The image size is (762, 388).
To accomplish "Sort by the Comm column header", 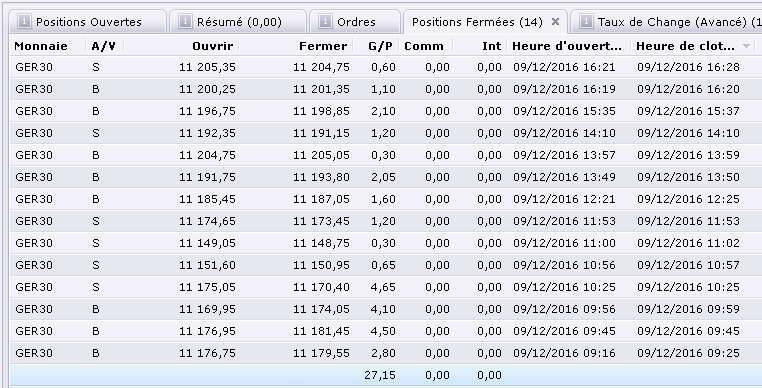I will click(424, 46).
